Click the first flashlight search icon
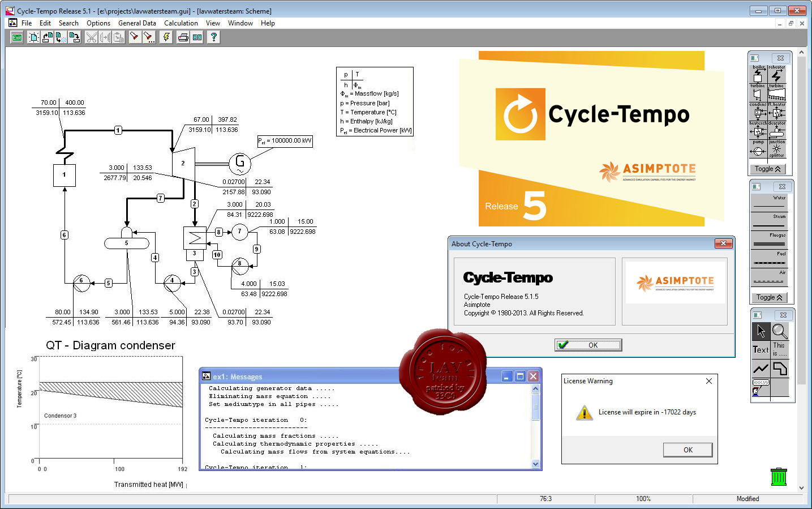The width and height of the screenshot is (812, 509). tap(135, 37)
